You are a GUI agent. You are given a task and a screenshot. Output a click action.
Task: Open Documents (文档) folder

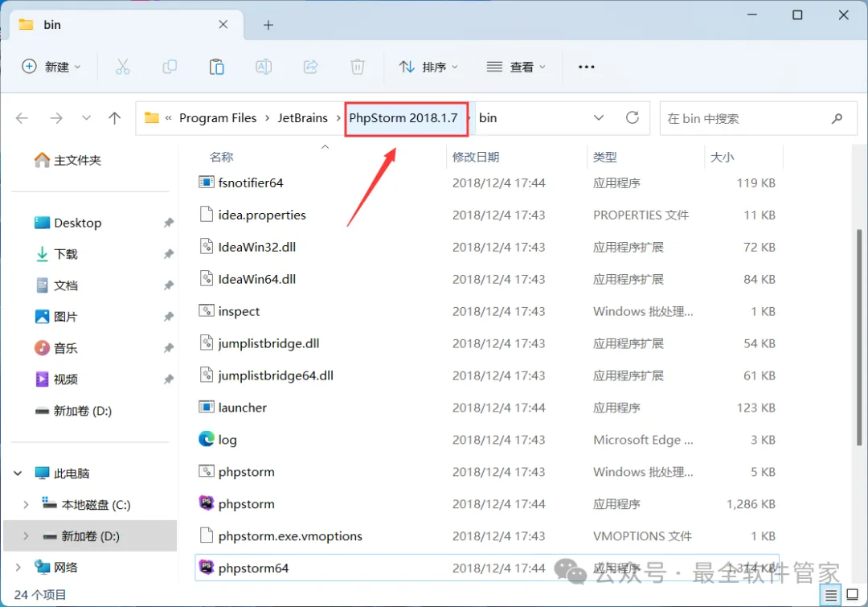pos(56,285)
